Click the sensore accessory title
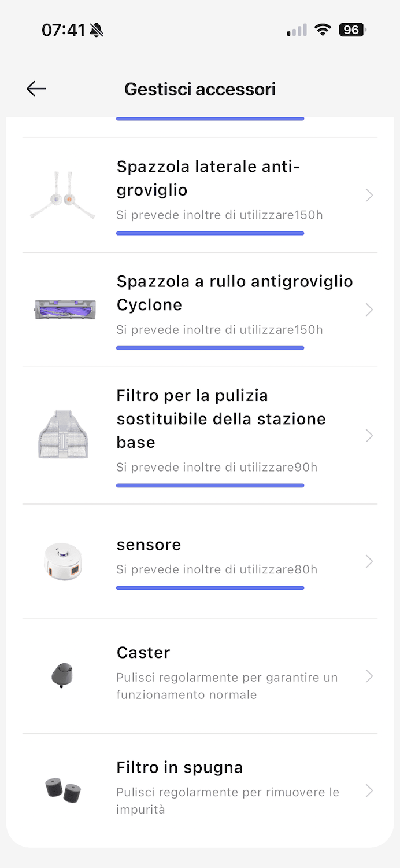 point(149,545)
